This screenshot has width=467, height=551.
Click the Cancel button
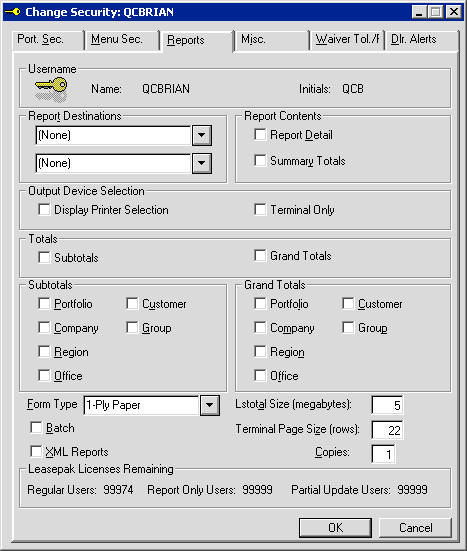(415, 527)
